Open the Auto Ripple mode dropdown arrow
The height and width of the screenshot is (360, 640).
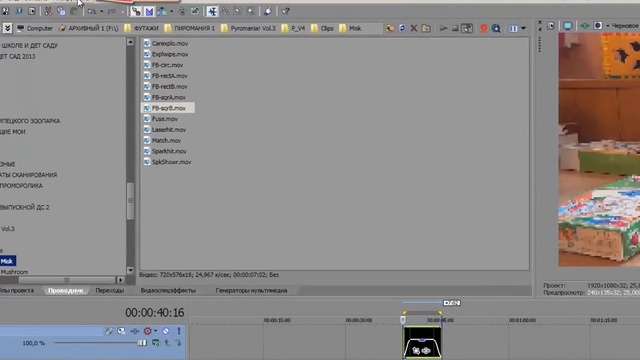pos(171,11)
